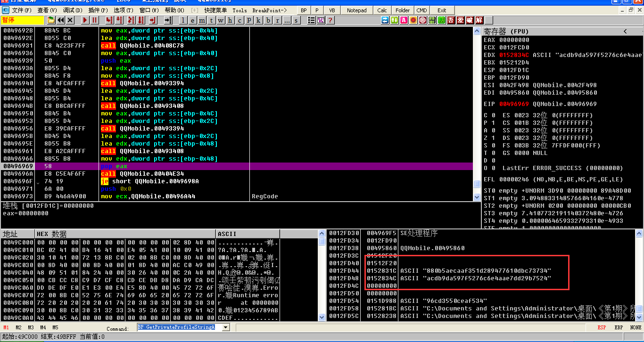
Task: Open the BreakPoint-> menu
Action: pos(270,10)
